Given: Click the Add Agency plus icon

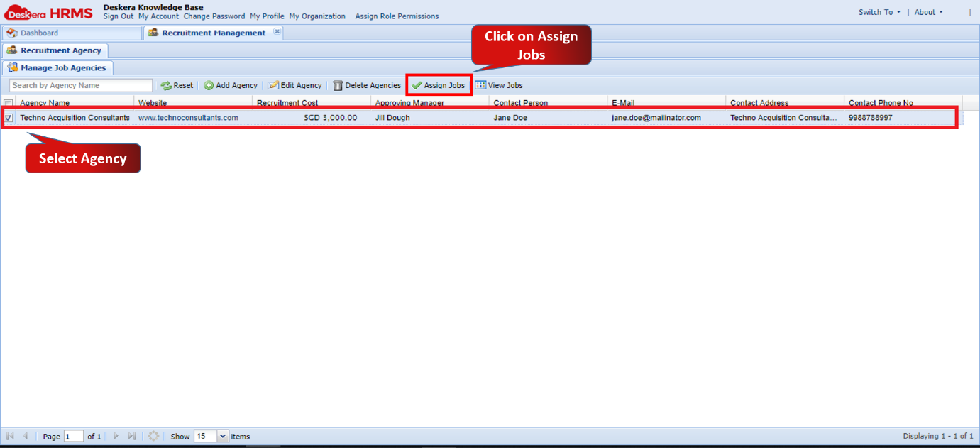Looking at the screenshot, I should click(209, 85).
